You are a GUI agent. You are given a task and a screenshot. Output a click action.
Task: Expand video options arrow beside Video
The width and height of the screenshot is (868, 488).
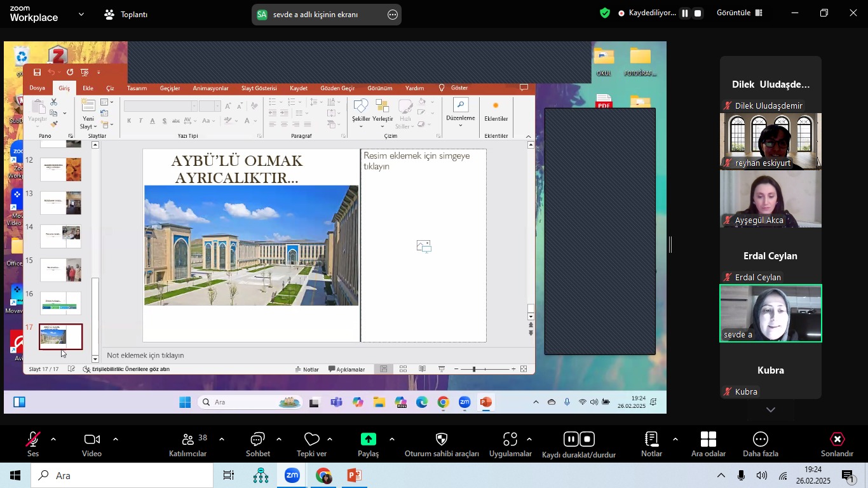pos(116,439)
